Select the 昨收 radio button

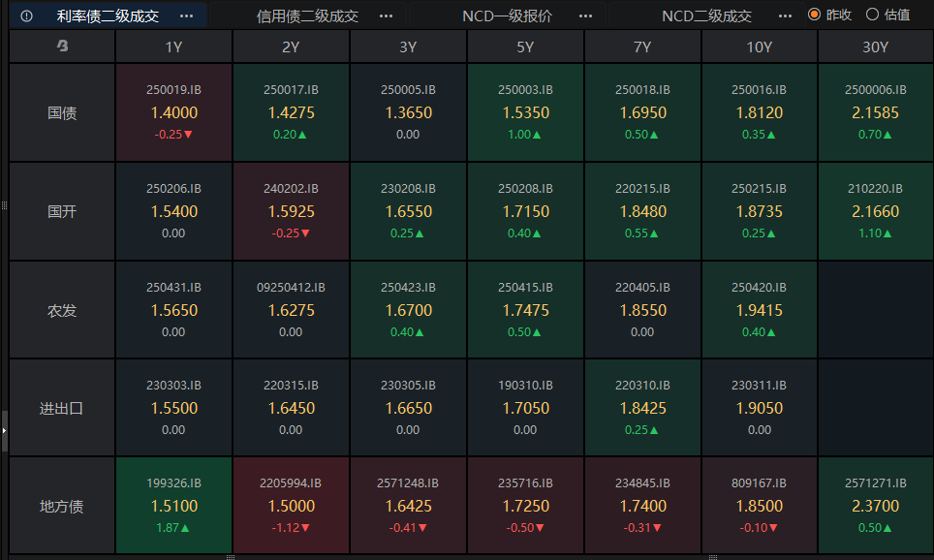pos(814,15)
